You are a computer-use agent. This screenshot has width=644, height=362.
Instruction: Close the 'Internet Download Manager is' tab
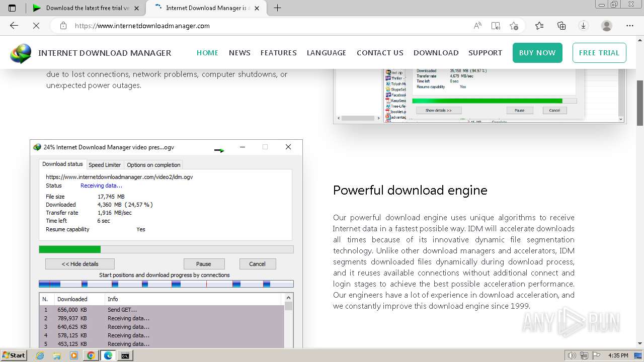(x=257, y=8)
